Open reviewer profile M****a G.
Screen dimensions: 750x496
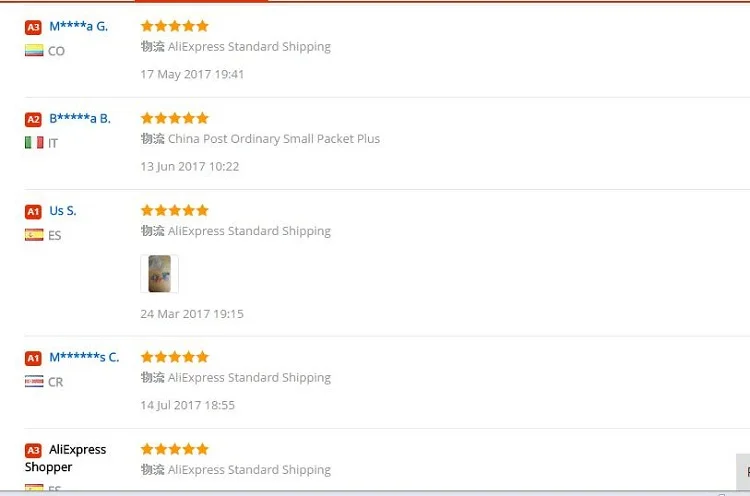click(x=78, y=26)
